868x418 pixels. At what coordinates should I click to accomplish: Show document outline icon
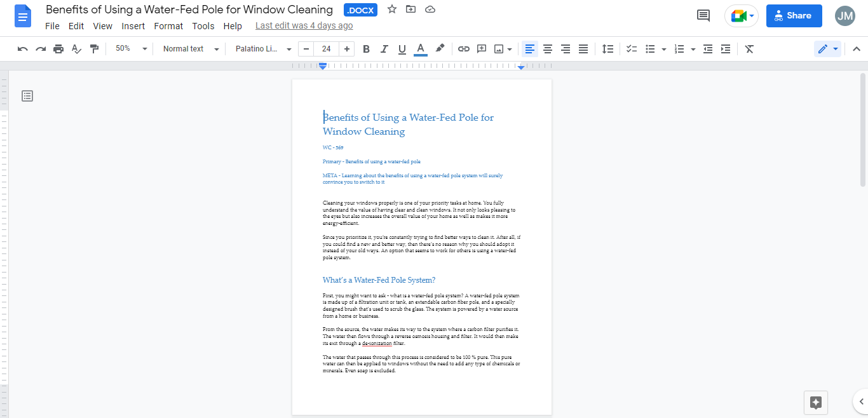pyautogui.click(x=27, y=96)
